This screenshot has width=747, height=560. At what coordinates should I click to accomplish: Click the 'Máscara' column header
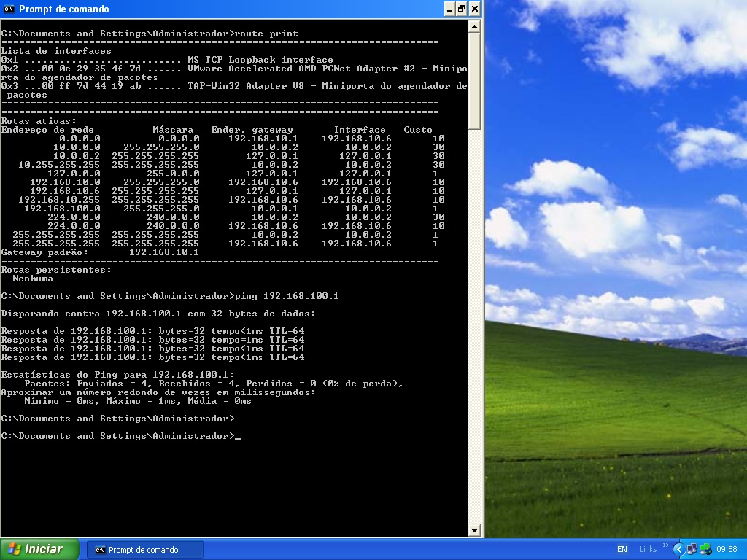173,130
